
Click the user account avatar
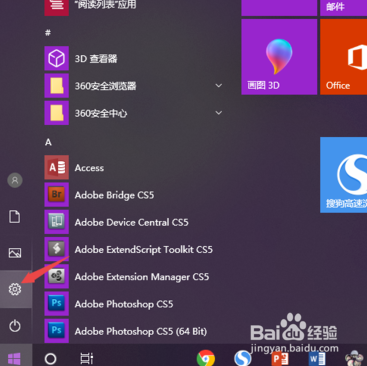click(15, 180)
